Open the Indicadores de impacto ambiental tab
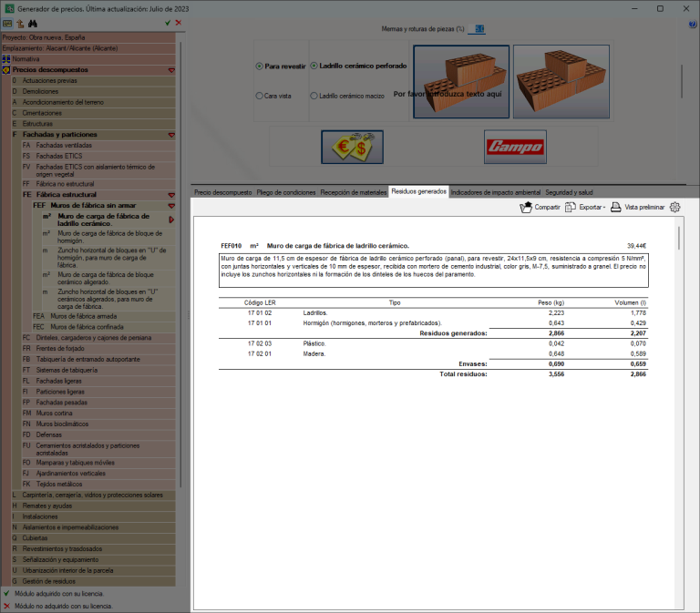 pyautogui.click(x=496, y=192)
